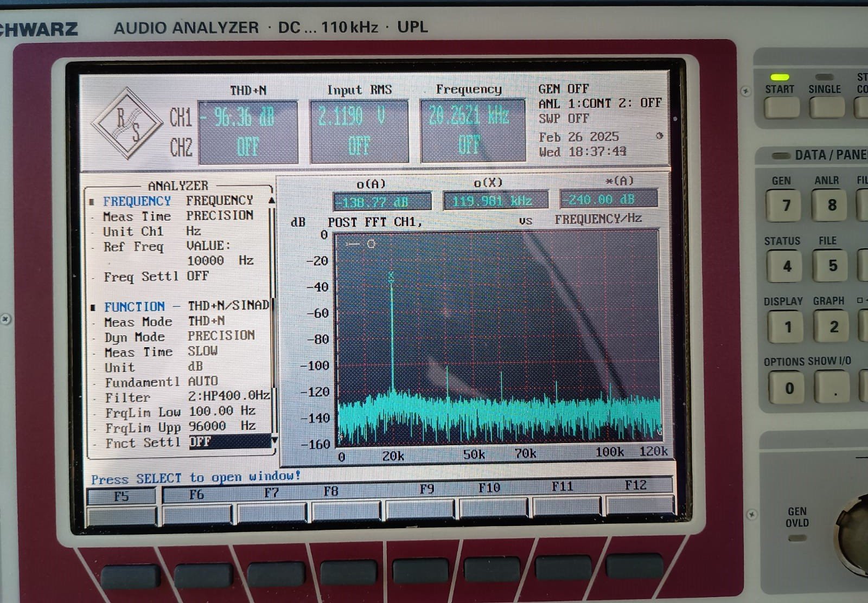The image size is (868, 603).
Task: Select the F8 softkey label on screen
Action: tap(331, 491)
